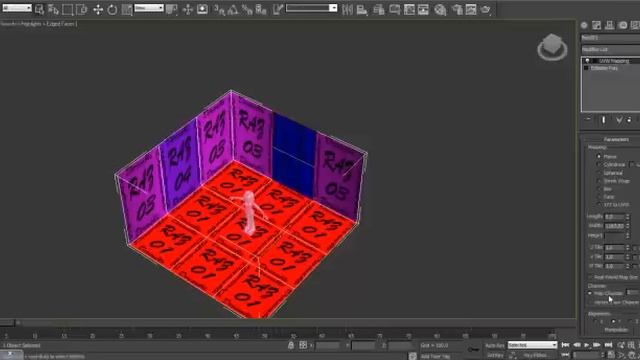The width and height of the screenshot is (640, 360).
Task: Toggle 3D Snaps
Action: point(219,9)
